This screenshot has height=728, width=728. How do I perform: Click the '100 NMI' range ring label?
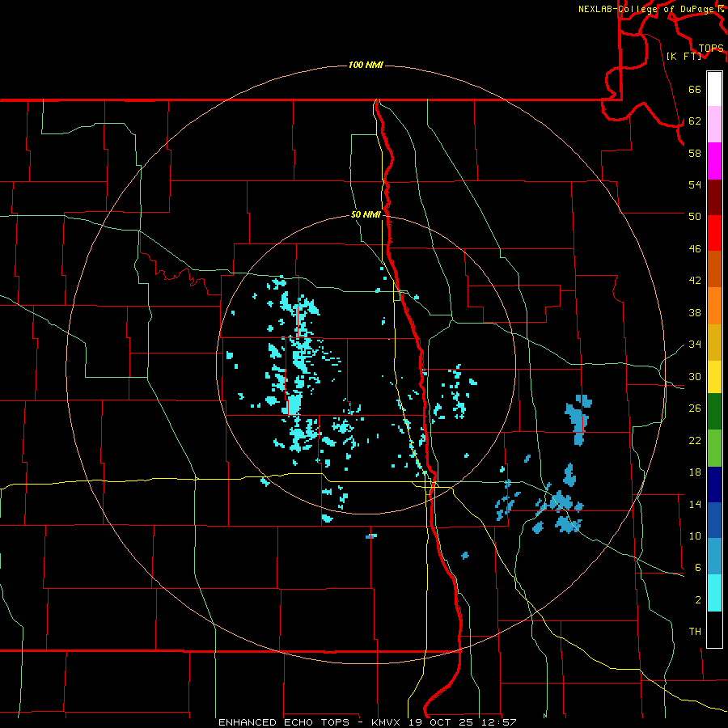coord(366,65)
